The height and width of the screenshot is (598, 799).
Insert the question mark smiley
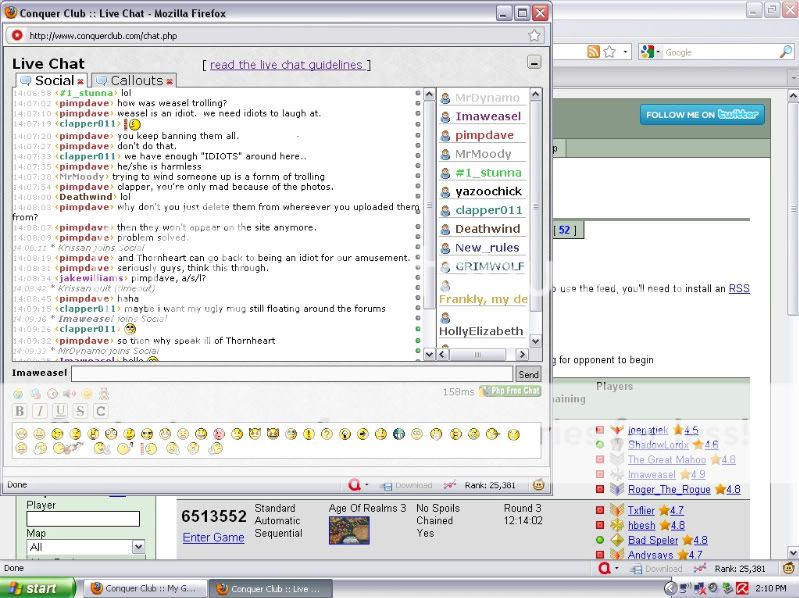click(327, 434)
